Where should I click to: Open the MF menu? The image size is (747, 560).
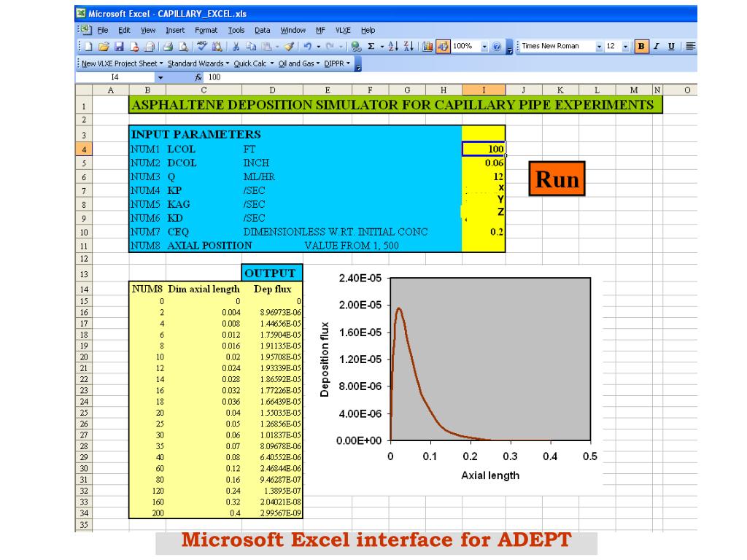pos(320,30)
